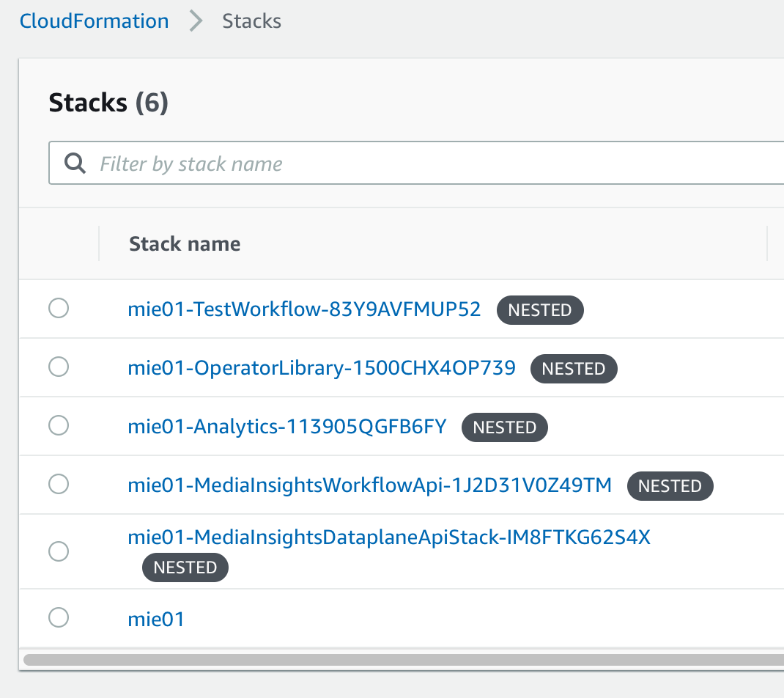Open the mie01-TestWorkflow-83Y9AVFMUP52 stack

(x=304, y=309)
